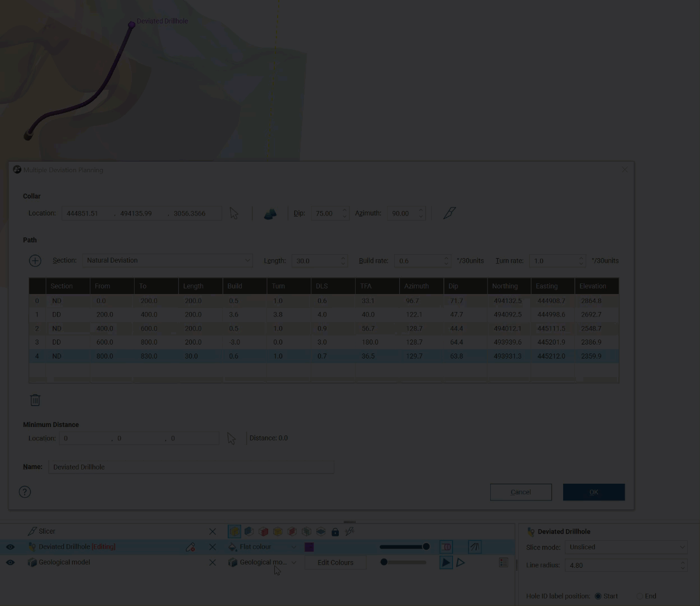
Task: Hide the Deviated Drillhole in the scene
Action: (10, 547)
